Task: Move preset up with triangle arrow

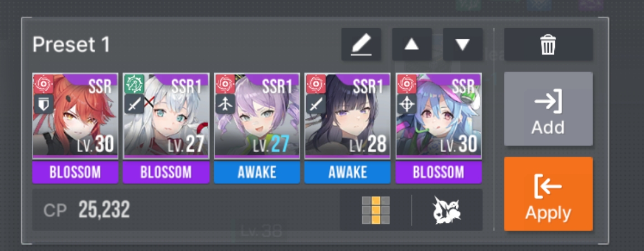Action: pyautogui.click(x=411, y=44)
